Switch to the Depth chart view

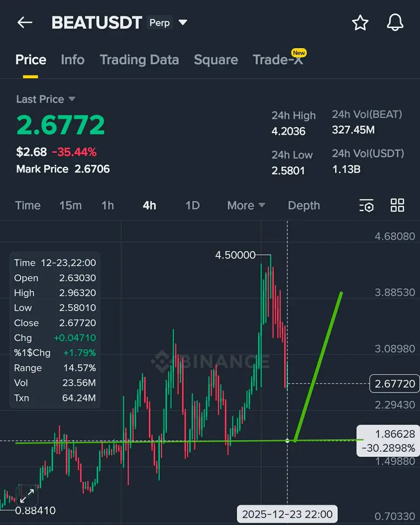pos(304,205)
